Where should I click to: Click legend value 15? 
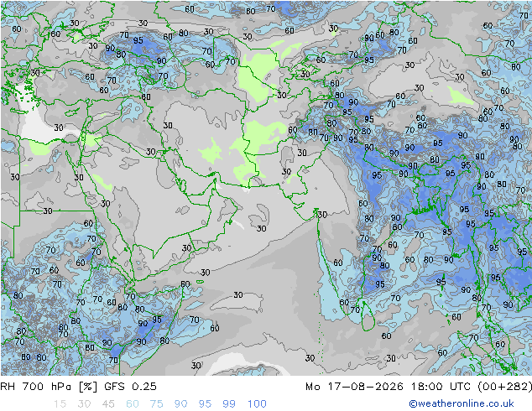click(60, 403)
